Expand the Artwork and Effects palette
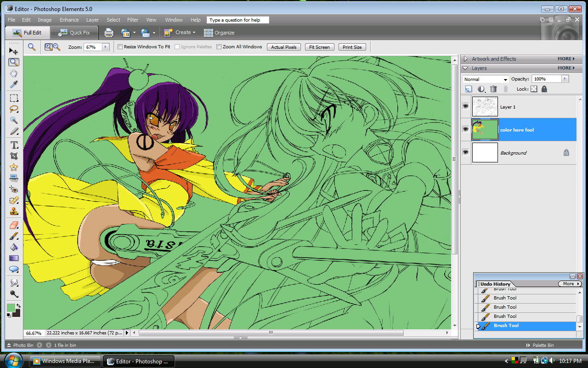The height and width of the screenshot is (368, 588). click(466, 59)
